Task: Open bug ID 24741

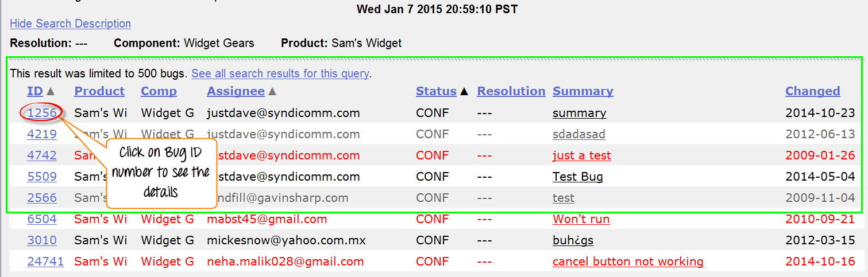Action: point(45,262)
